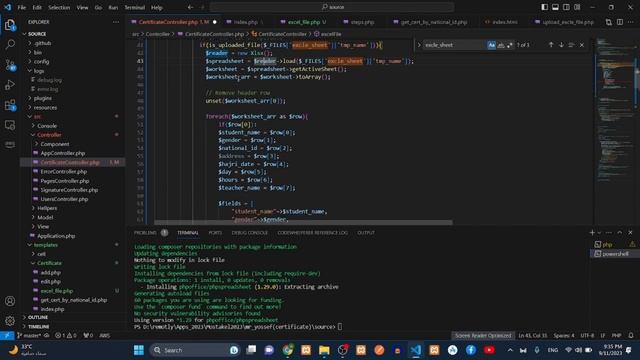Toggle the secondary sidebar layout icon
Screen dimensions: 640x360
point(566,7)
